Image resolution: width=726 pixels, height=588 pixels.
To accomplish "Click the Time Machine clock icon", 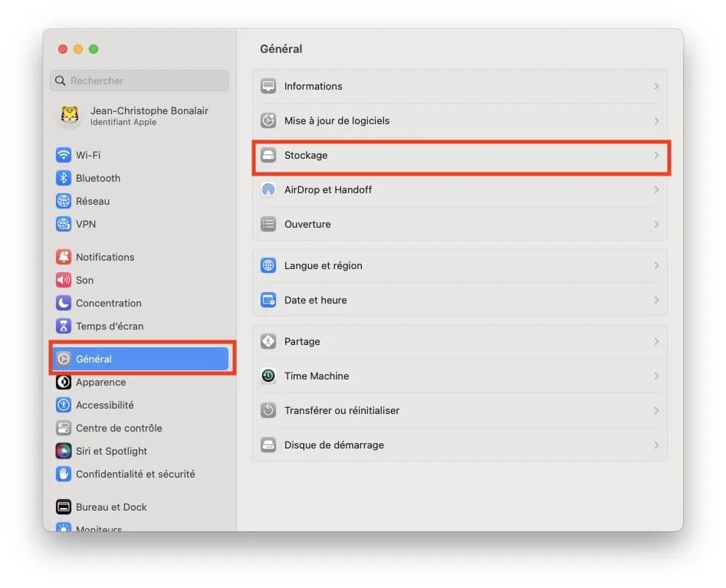I will click(x=268, y=376).
